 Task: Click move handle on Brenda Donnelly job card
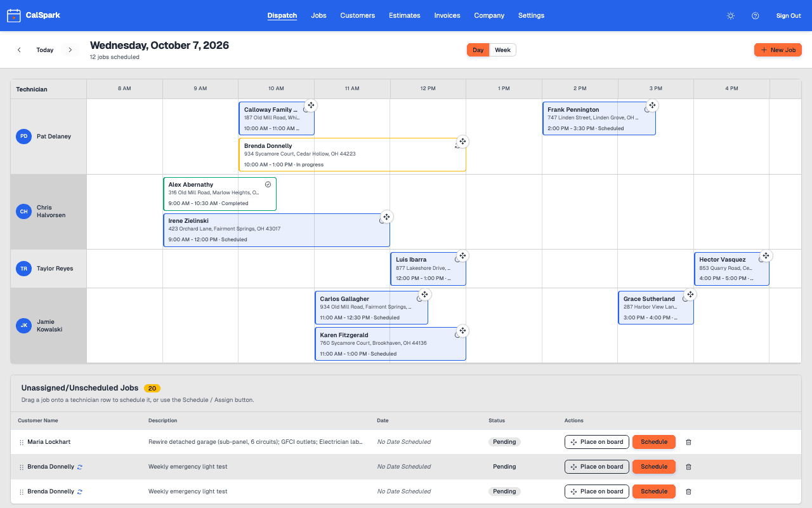tap(462, 141)
